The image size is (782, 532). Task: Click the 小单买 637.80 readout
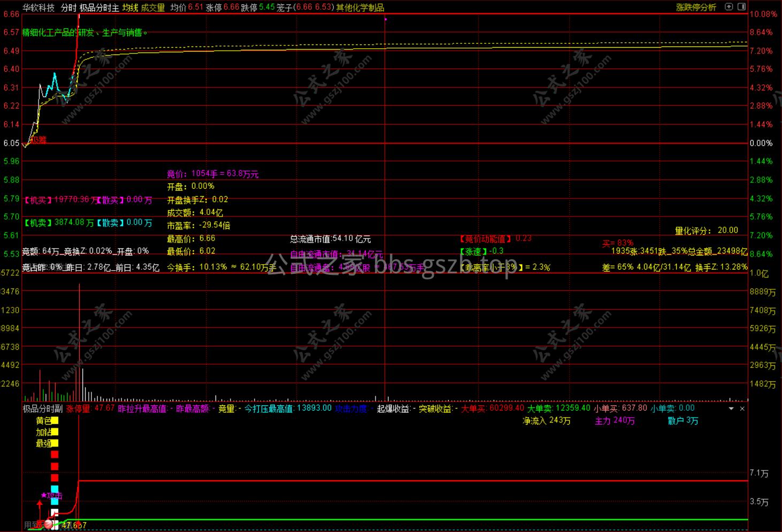pyautogui.click(x=620, y=408)
